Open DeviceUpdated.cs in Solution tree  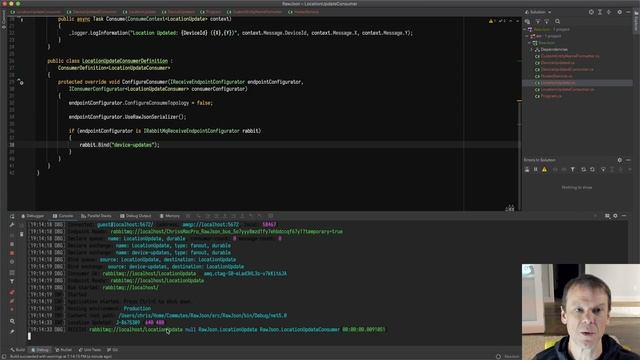(x=558, y=63)
